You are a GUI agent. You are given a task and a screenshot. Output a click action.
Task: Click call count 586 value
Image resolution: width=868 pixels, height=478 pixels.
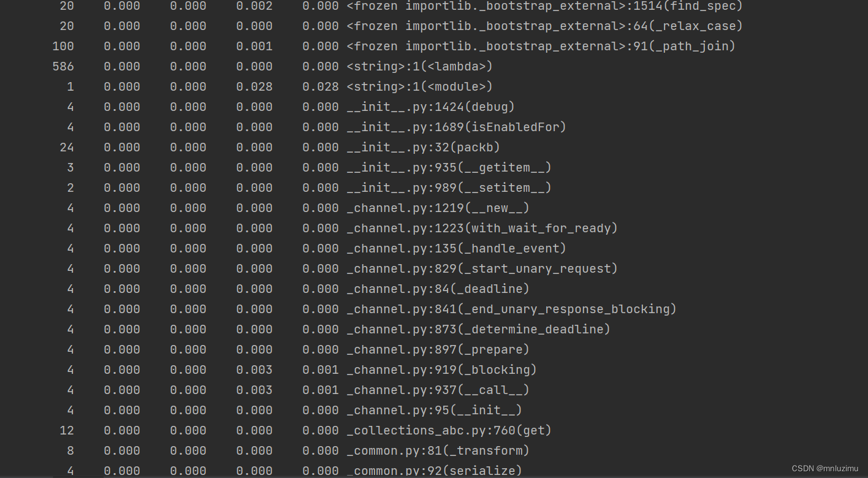pyautogui.click(x=63, y=67)
